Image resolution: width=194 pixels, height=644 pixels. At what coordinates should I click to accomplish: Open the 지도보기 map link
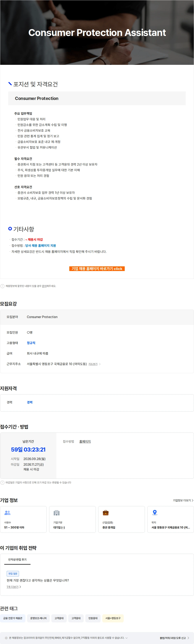[93, 364]
